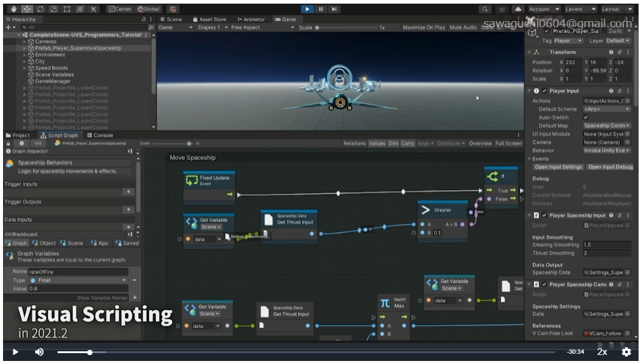Play the video in the player
Image resolution: width=641 pixels, height=364 pixels.
pos(15,352)
